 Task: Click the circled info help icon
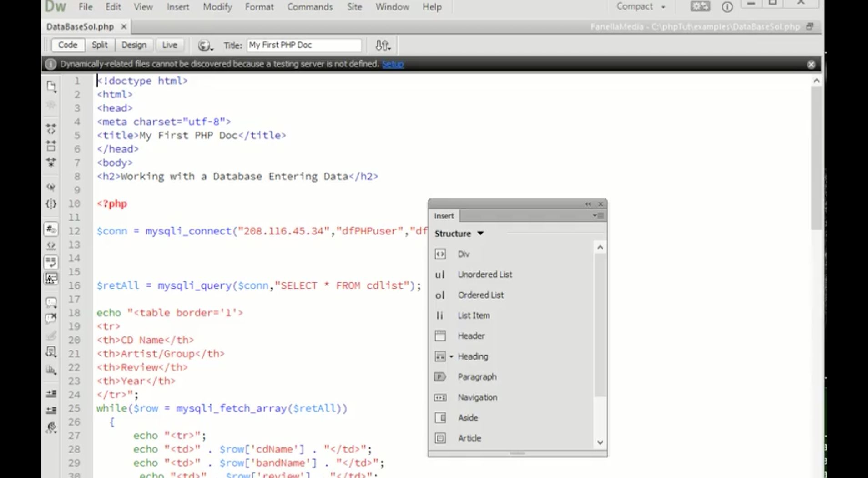pyautogui.click(x=727, y=7)
